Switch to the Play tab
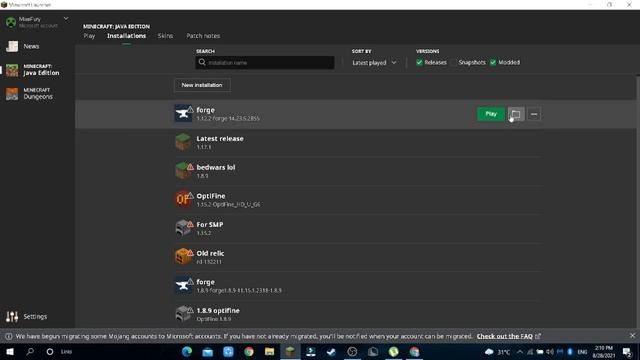 point(89,36)
